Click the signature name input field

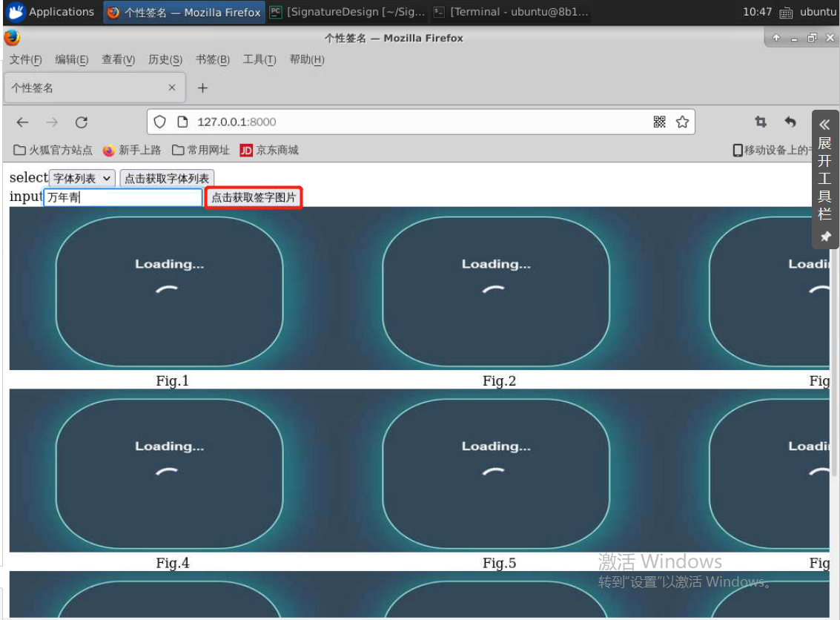pyautogui.click(x=123, y=198)
